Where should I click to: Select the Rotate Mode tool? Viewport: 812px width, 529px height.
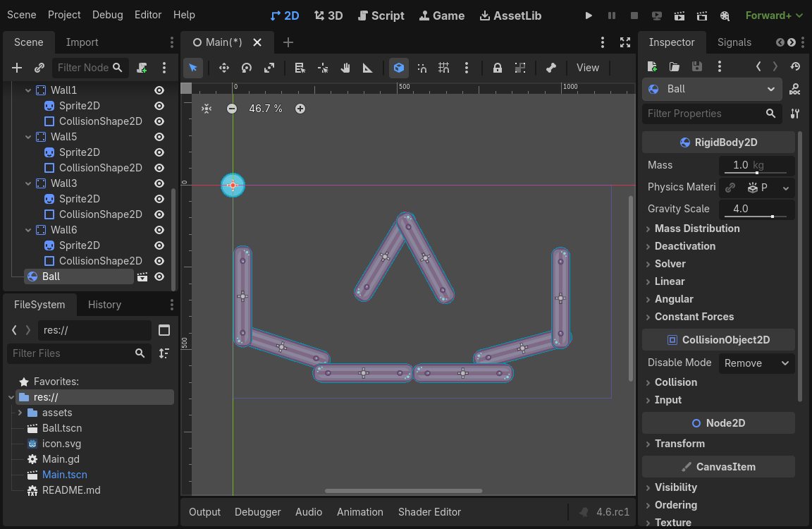[247, 68]
